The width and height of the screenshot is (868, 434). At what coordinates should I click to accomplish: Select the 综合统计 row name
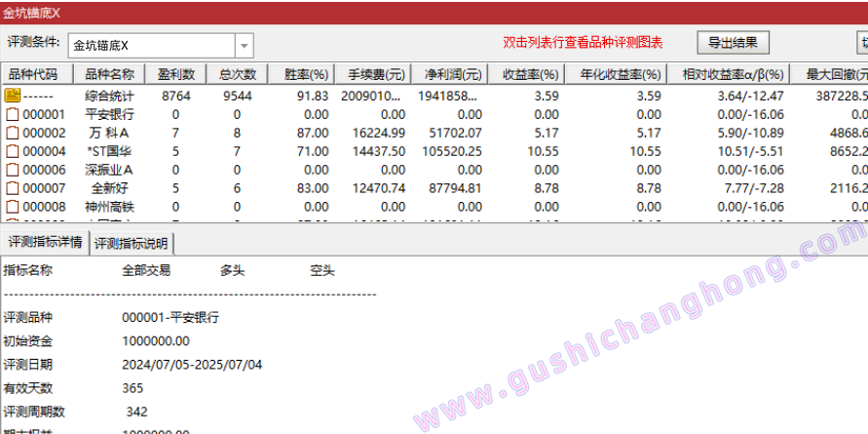pos(110,96)
